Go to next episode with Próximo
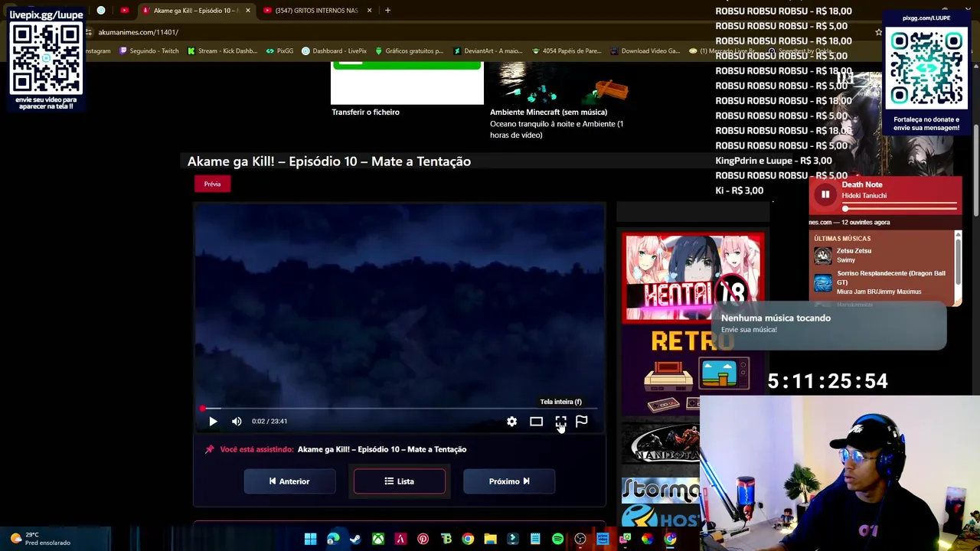The width and height of the screenshot is (980, 551). click(508, 481)
